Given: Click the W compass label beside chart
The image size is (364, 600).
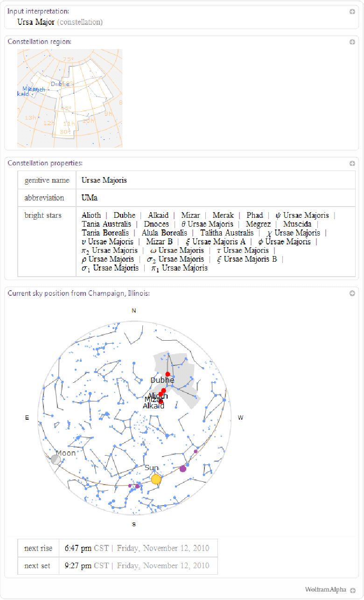Looking at the screenshot, I should [240, 418].
